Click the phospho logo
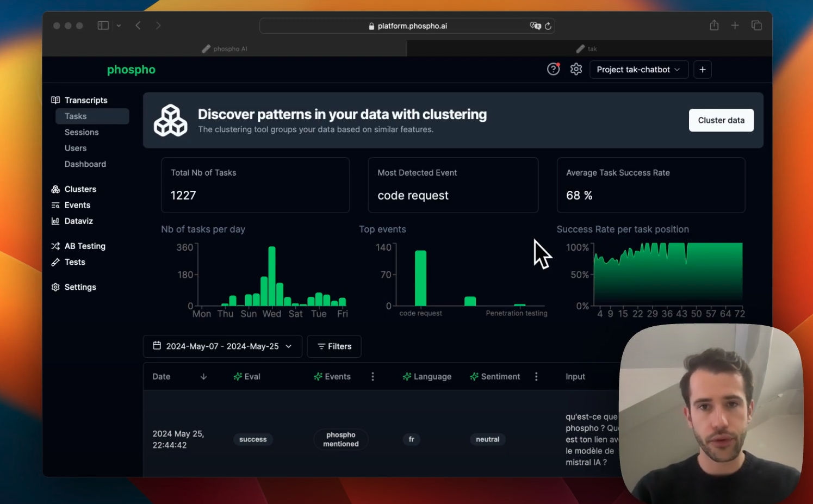 pyautogui.click(x=131, y=70)
